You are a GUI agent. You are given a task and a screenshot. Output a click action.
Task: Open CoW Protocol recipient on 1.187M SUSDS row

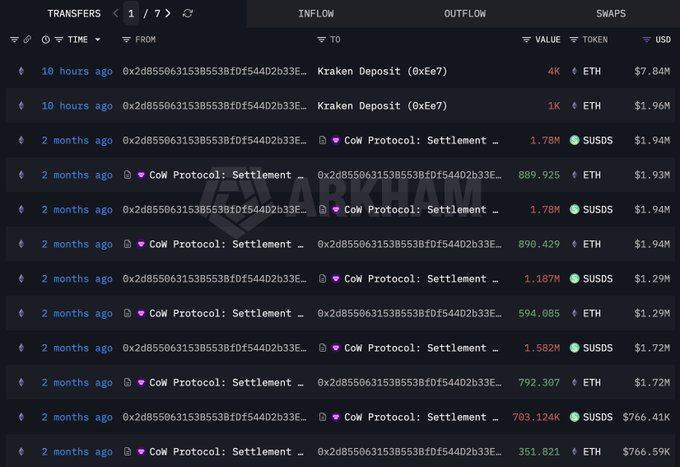pyautogui.click(x=421, y=279)
